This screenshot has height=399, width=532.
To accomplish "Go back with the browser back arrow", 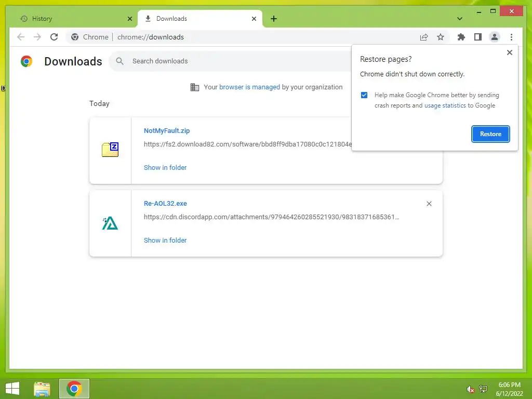I will pyautogui.click(x=21, y=37).
